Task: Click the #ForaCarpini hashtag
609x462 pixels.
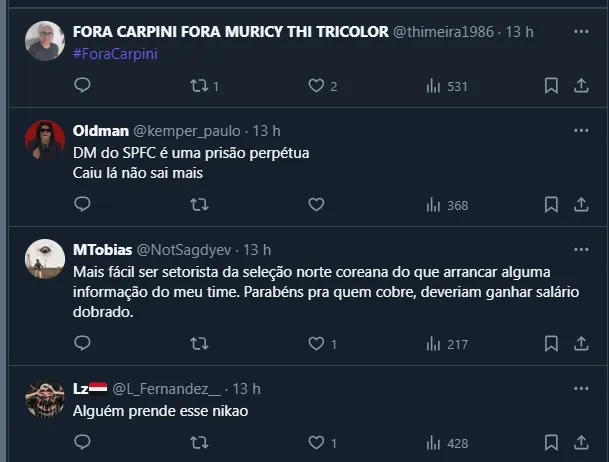Action: [x=116, y=53]
